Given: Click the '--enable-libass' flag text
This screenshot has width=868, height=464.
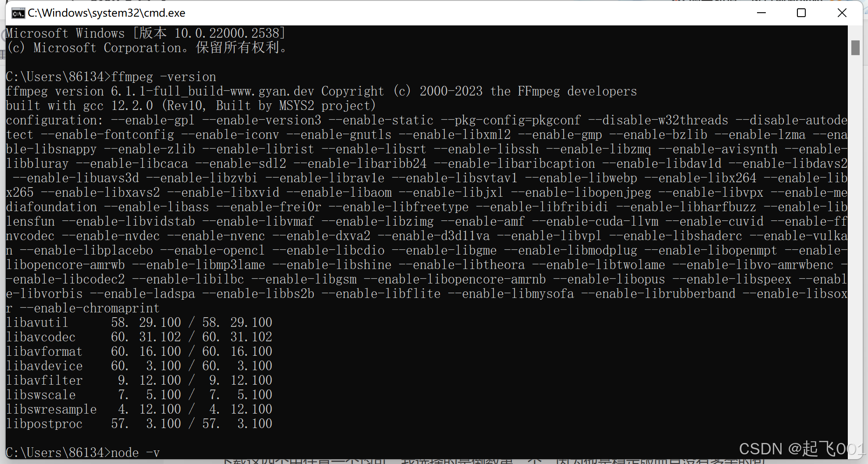Looking at the screenshot, I should coord(156,207).
